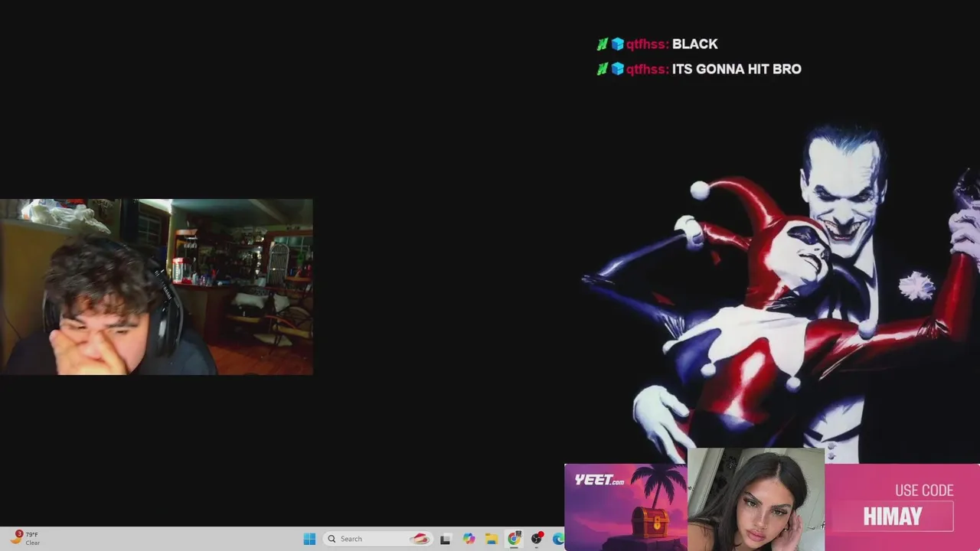Open File Explorer from the taskbar
This screenshot has width=980, height=551.
click(x=492, y=539)
